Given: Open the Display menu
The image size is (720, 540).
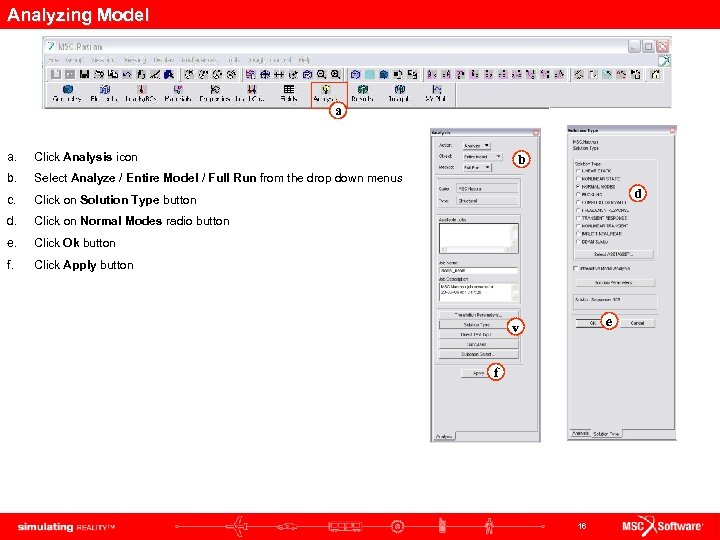Looking at the screenshot, I should pyautogui.click(x=164, y=60).
